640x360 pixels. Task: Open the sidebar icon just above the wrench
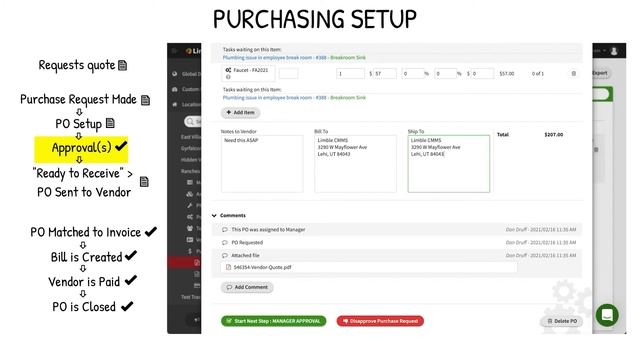tap(190, 194)
